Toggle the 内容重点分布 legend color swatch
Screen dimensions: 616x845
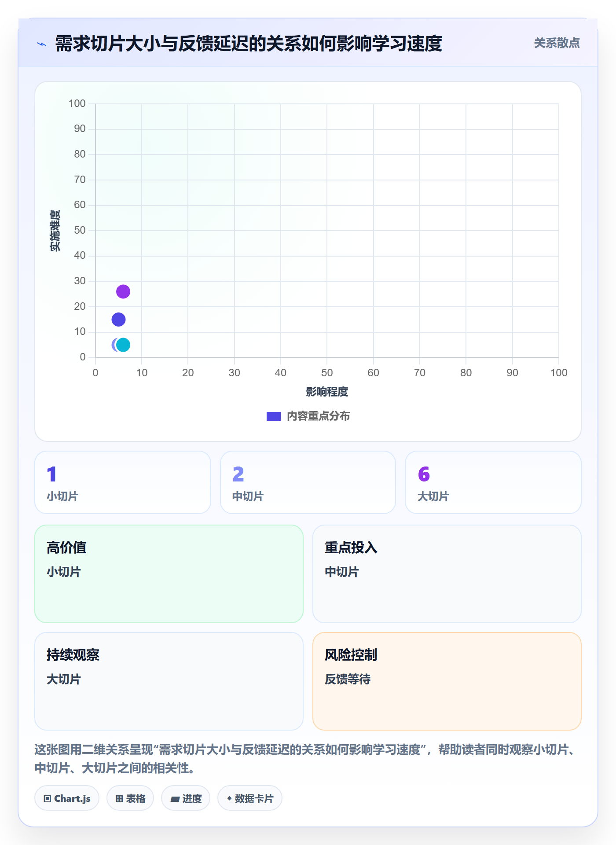tap(274, 416)
